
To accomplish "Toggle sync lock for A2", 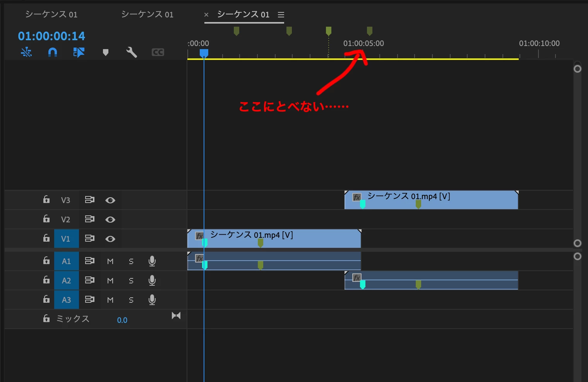I will pos(90,280).
